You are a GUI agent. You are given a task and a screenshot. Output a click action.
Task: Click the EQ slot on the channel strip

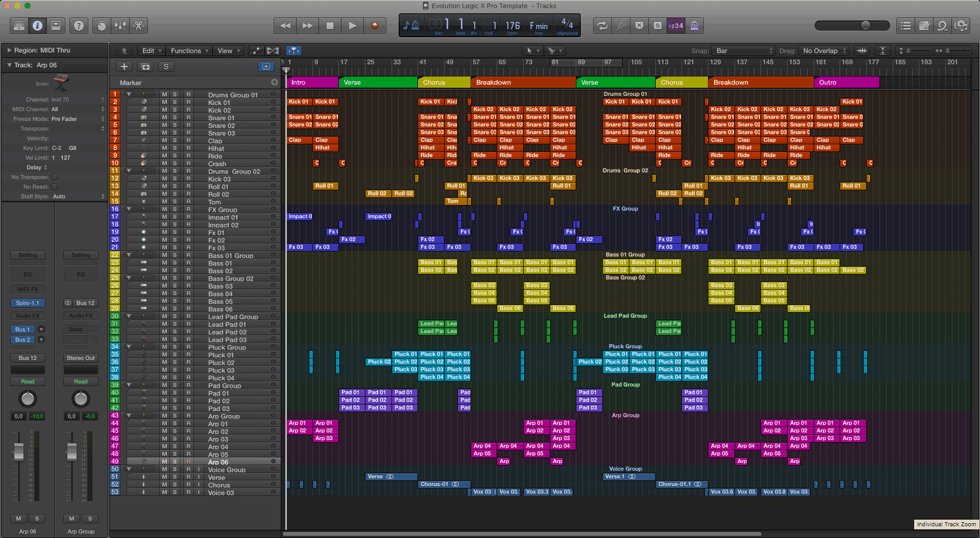(x=28, y=274)
